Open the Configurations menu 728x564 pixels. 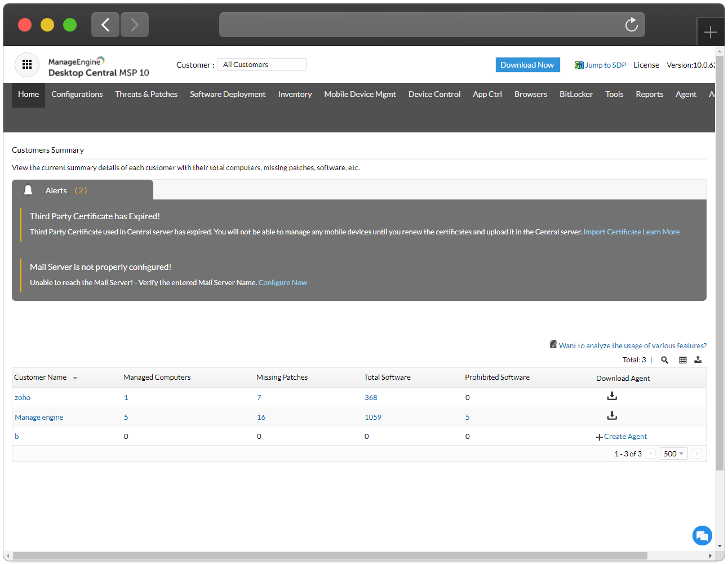(77, 95)
